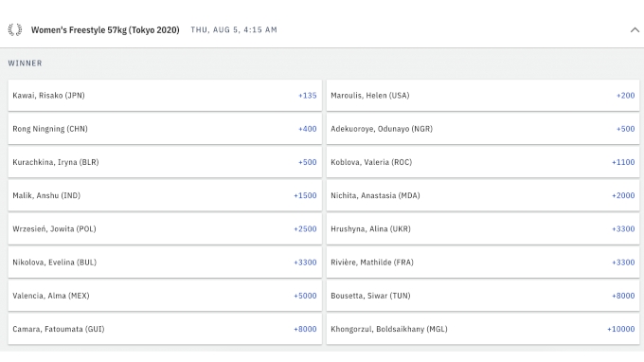644x362 pixels.
Task: Click the laurel wreath event icon
Action: (x=15, y=30)
